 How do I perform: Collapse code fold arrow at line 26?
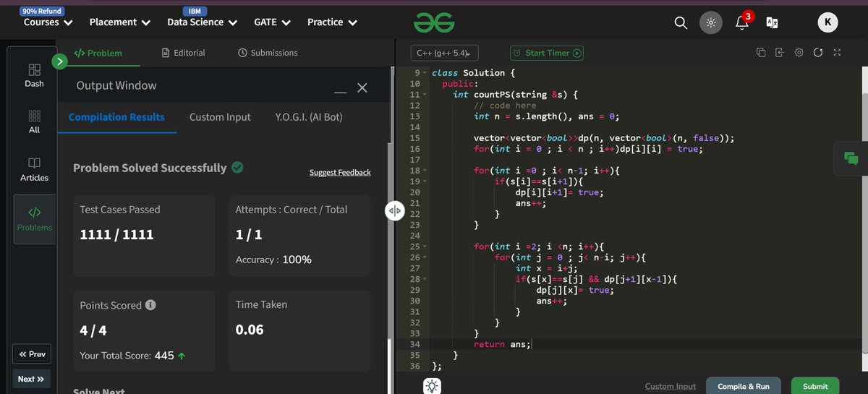pyautogui.click(x=426, y=257)
